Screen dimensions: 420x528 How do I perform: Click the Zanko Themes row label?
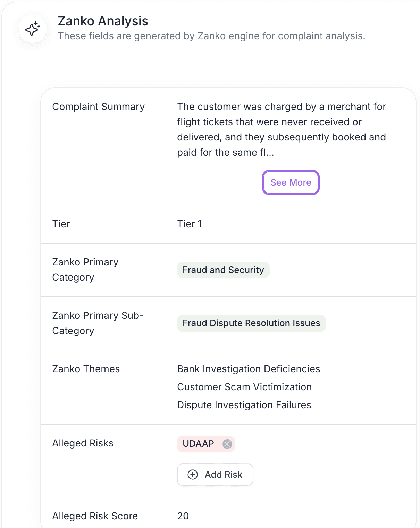pos(86,369)
